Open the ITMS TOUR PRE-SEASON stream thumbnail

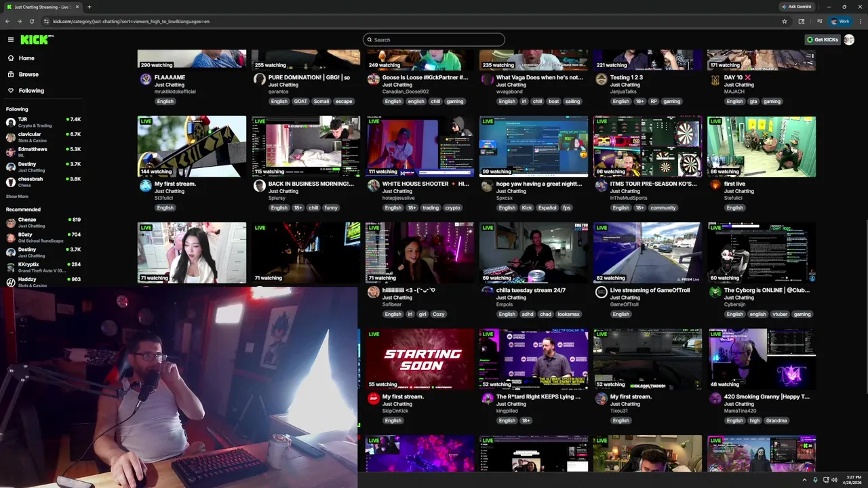[648, 146]
